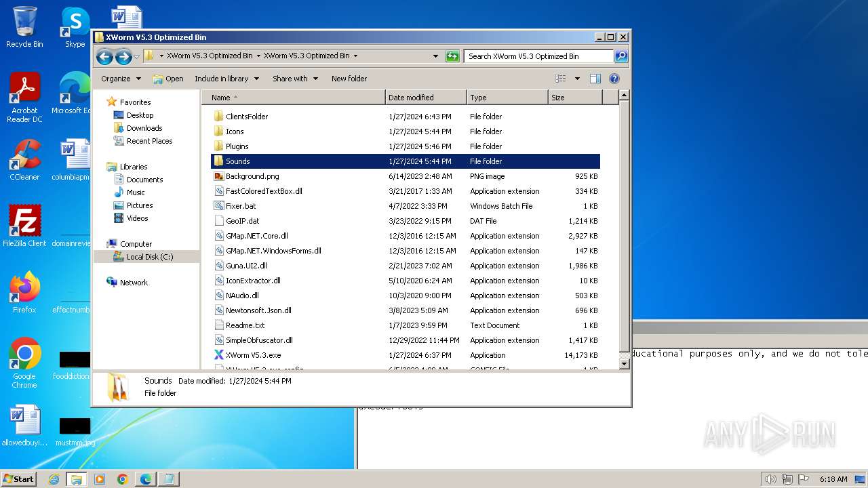868x488 pixels.
Task: Toggle the preview pane icon
Action: pos(595,79)
